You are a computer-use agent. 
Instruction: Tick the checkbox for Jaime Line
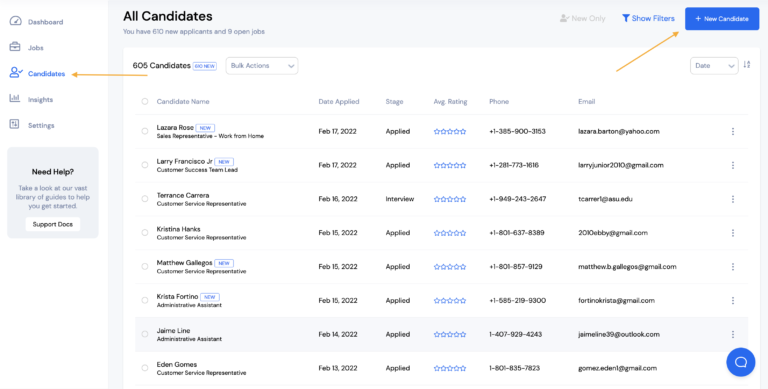coord(144,334)
